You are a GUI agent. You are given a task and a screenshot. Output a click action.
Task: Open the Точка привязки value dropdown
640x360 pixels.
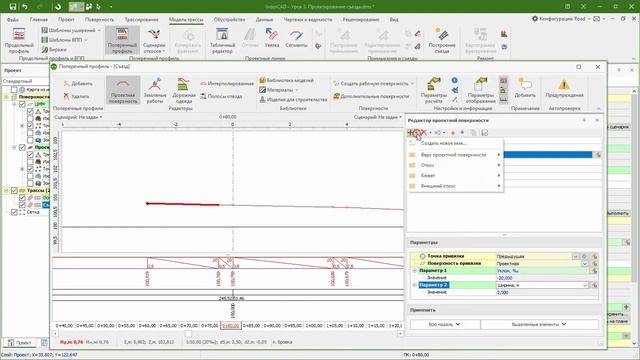point(576,256)
